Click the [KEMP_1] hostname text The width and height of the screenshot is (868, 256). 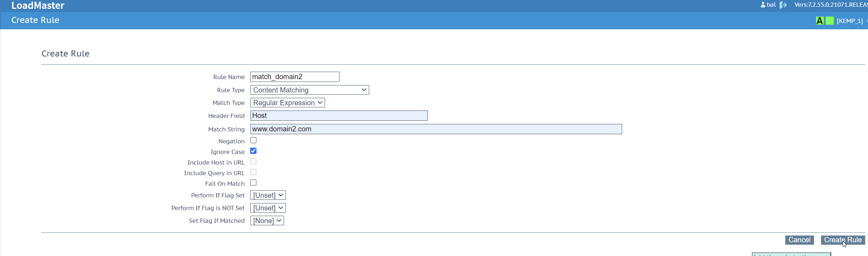point(850,21)
